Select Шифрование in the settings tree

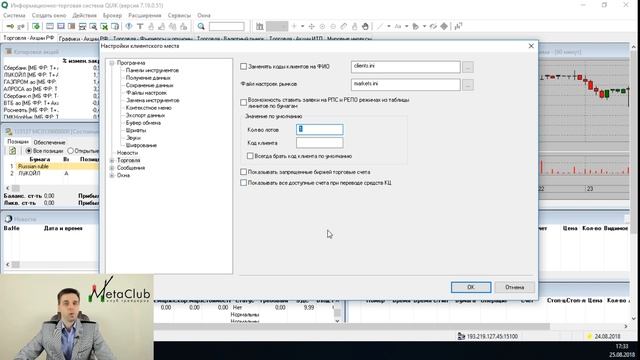pyautogui.click(x=141, y=145)
